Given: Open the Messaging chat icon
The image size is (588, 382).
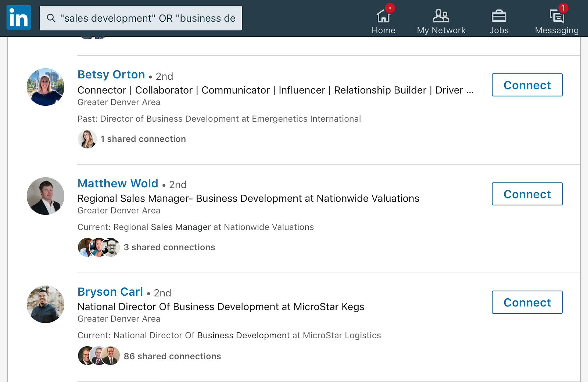Looking at the screenshot, I should (556, 17).
